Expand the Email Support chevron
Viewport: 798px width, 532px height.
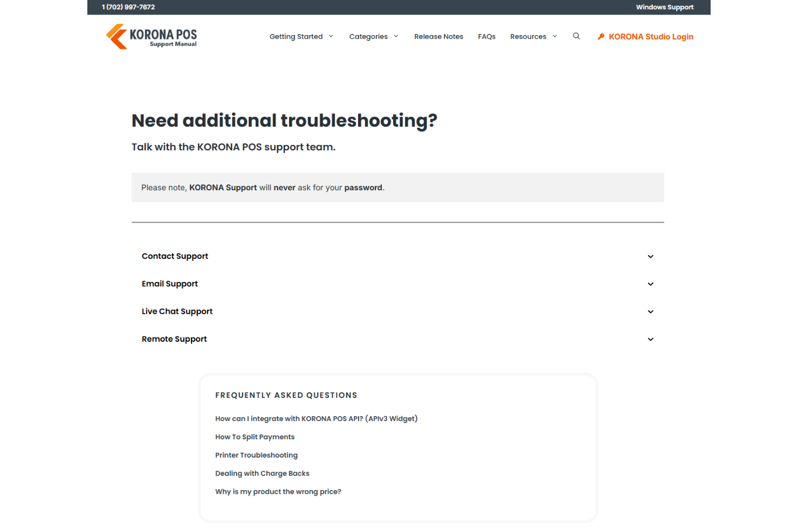point(651,284)
